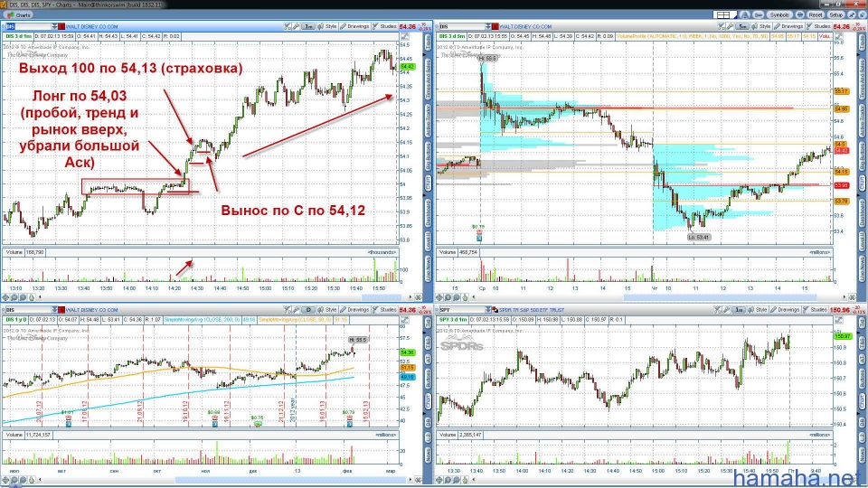Click the Symbols button in top toolbar
Viewport: 868px width, 488px height.
pyautogui.click(x=779, y=15)
